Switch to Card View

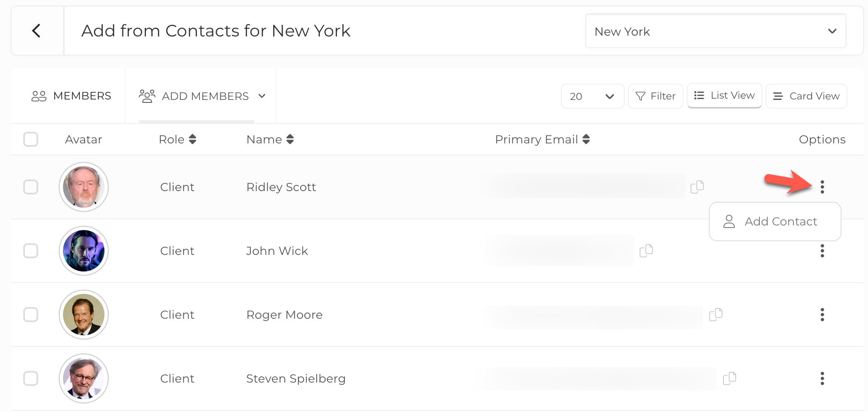click(806, 96)
